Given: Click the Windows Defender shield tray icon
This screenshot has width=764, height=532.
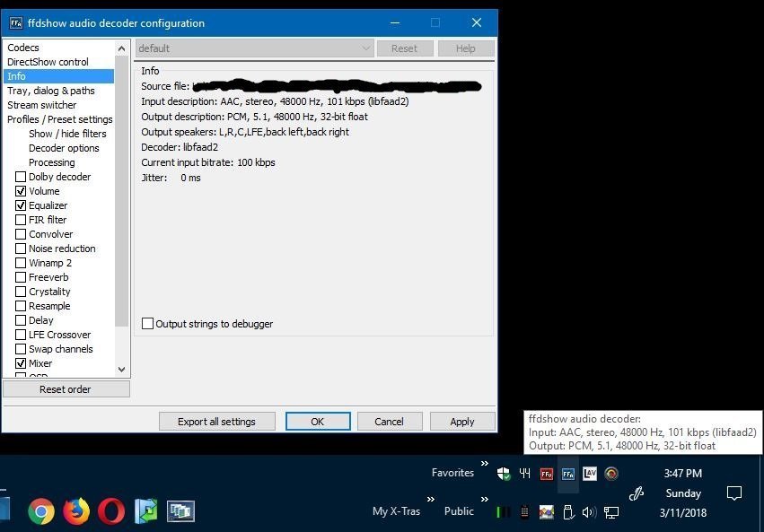Looking at the screenshot, I should [504, 473].
